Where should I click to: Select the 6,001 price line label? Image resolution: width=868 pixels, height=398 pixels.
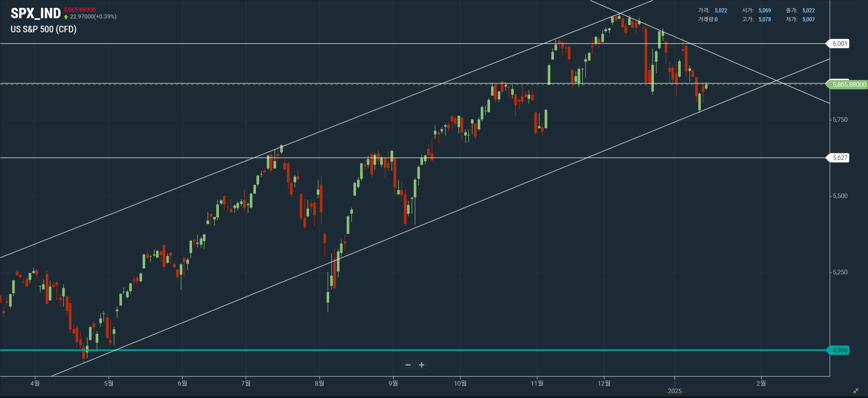tap(839, 44)
